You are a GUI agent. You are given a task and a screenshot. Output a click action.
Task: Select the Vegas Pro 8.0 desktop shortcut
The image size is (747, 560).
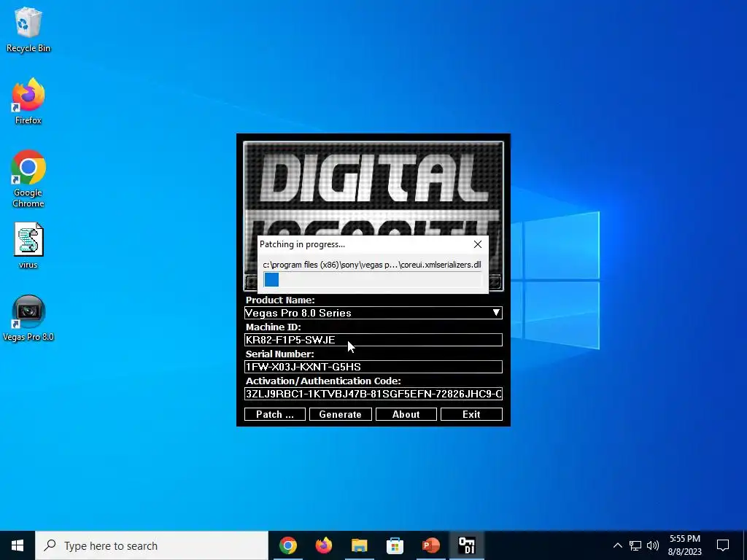click(x=28, y=318)
